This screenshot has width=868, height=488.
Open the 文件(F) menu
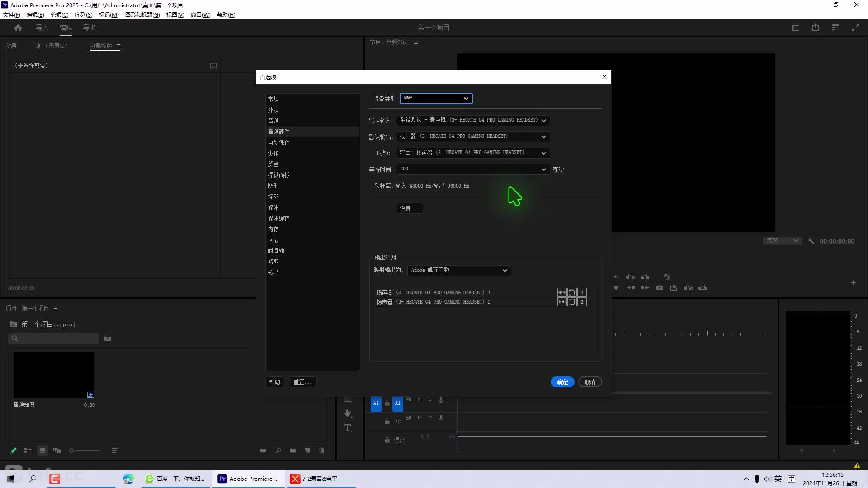pos(12,14)
